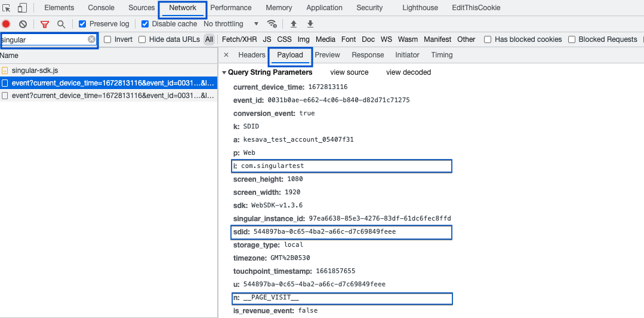644x318 pixels.
Task: Clear the singular filter text
Action: pyautogui.click(x=91, y=39)
